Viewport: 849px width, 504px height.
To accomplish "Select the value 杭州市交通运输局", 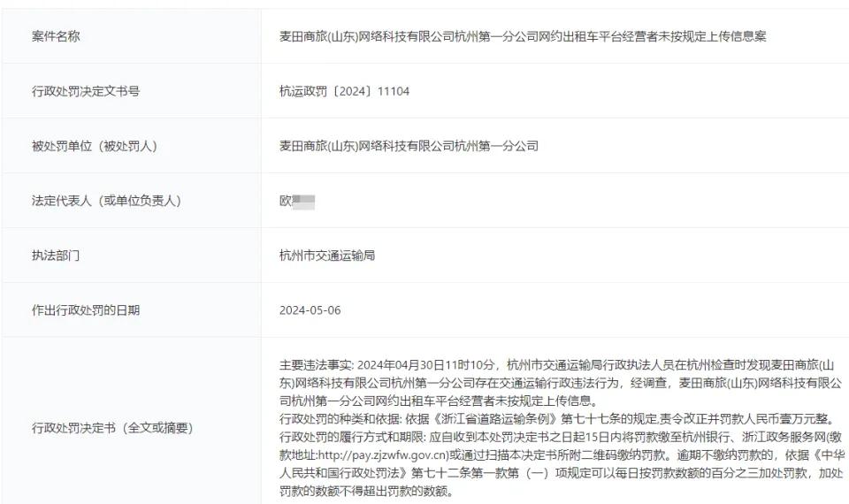I will pyautogui.click(x=327, y=256).
